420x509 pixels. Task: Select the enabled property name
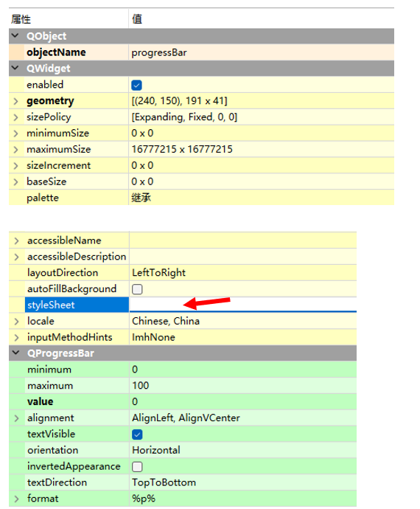45,85
